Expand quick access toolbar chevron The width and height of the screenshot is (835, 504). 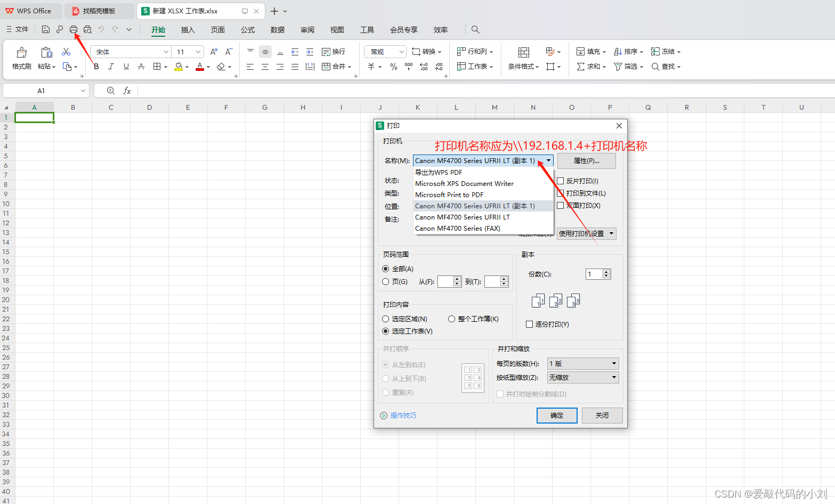129,29
